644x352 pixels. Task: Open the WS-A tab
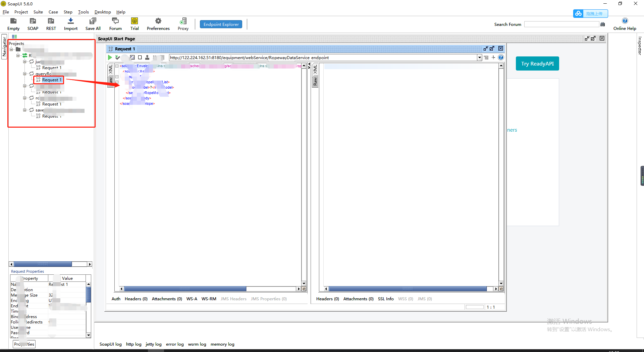pyautogui.click(x=192, y=299)
